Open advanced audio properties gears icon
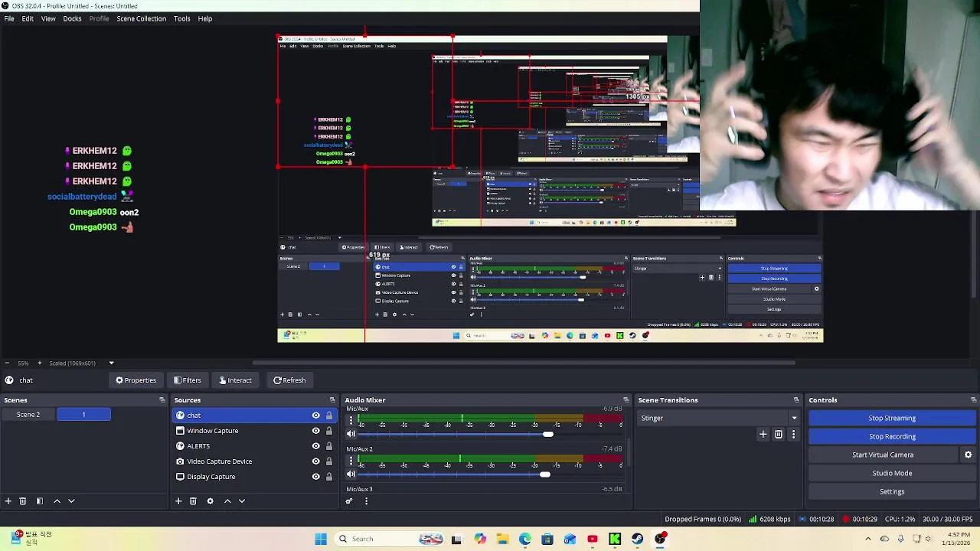The width and height of the screenshot is (980, 551). 349,501
